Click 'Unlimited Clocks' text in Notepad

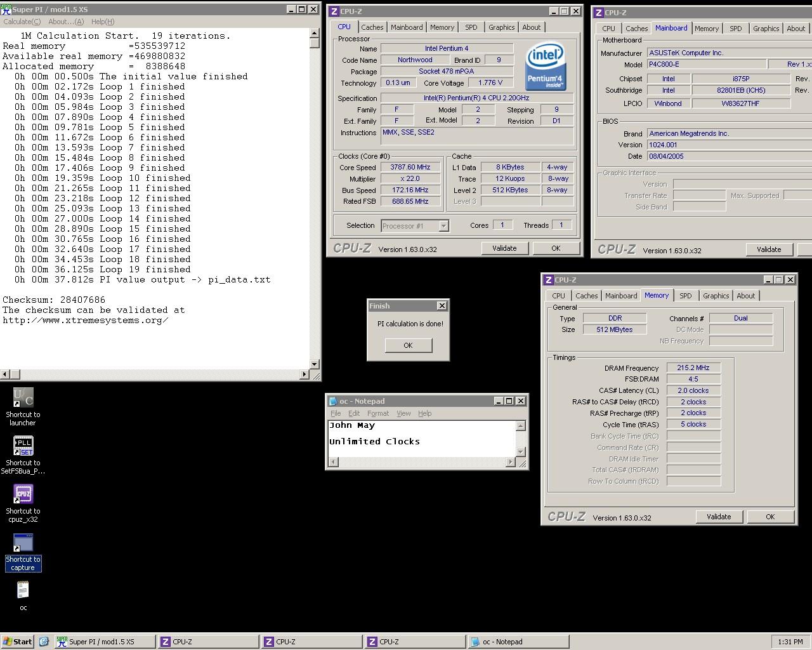[374, 442]
